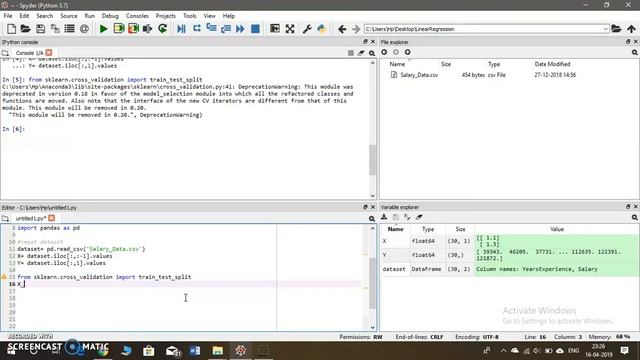640x360 pixels.
Task: Open the Search menu
Action: [x=44, y=16]
